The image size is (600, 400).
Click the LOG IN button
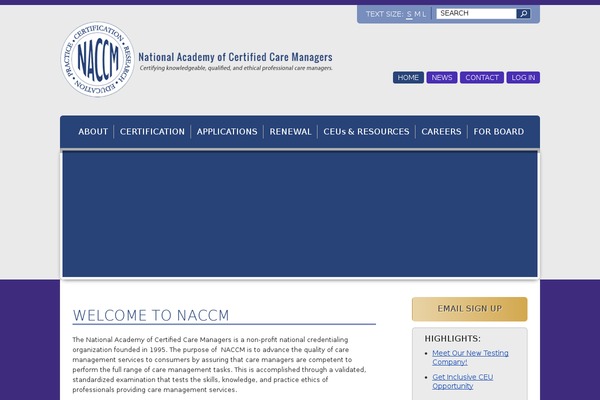pyautogui.click(x=523, y=78)
